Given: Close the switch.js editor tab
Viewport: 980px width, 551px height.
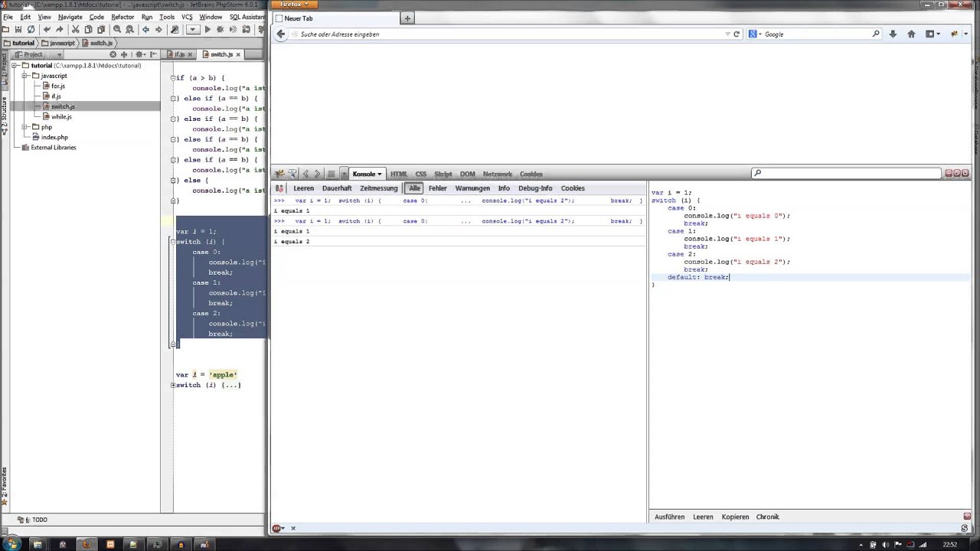Looking at the screenshot, I should pyautogui.click(x=238, y=54).
